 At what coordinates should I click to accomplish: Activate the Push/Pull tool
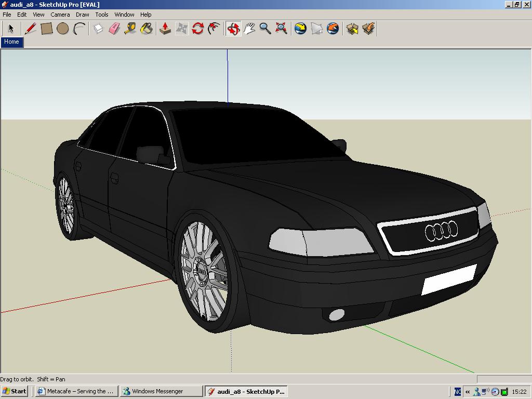(165, 29)
